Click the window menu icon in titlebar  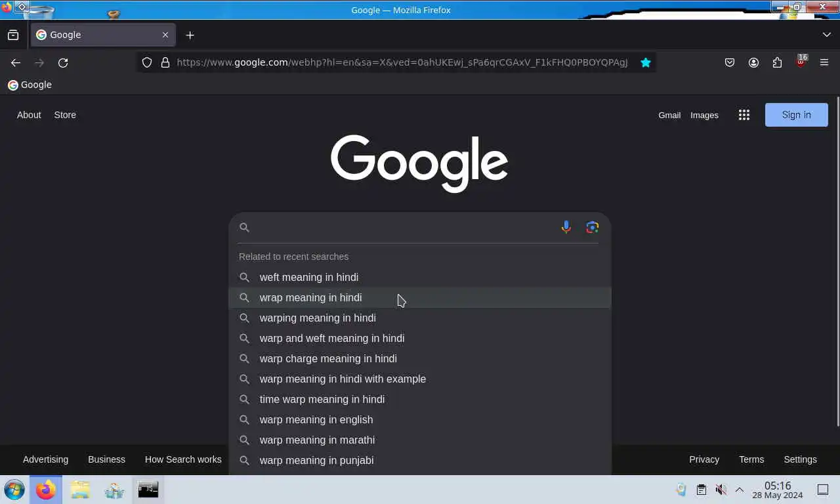point(22,7)
